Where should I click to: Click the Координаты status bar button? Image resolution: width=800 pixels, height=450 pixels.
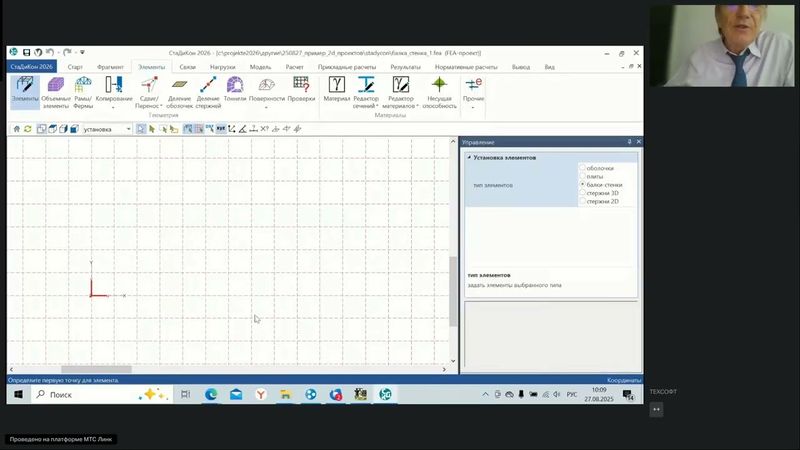[x=623, y=380]
